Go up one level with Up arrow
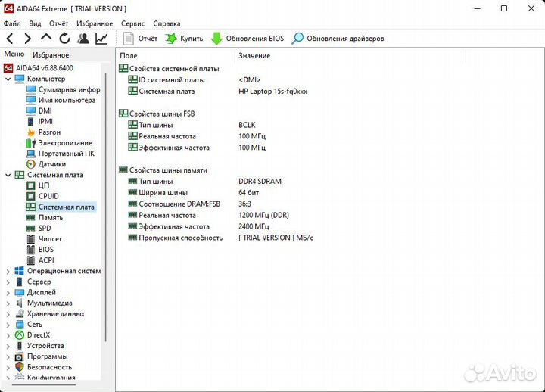 point(46,39)
